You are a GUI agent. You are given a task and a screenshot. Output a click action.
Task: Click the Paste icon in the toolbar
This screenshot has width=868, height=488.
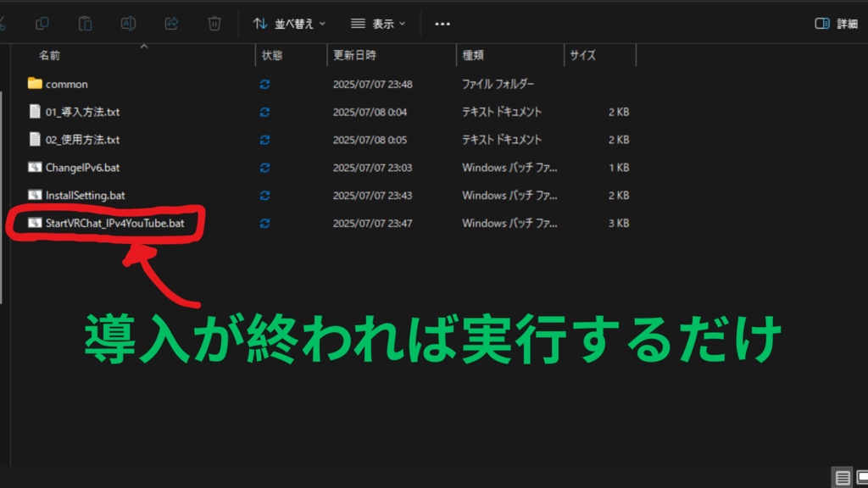85,23
